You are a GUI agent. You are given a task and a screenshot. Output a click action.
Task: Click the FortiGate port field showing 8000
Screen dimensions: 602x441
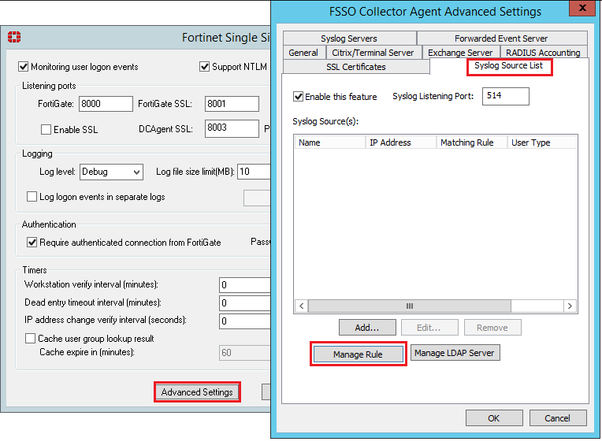pyautogui.click(x=106, y=104)
